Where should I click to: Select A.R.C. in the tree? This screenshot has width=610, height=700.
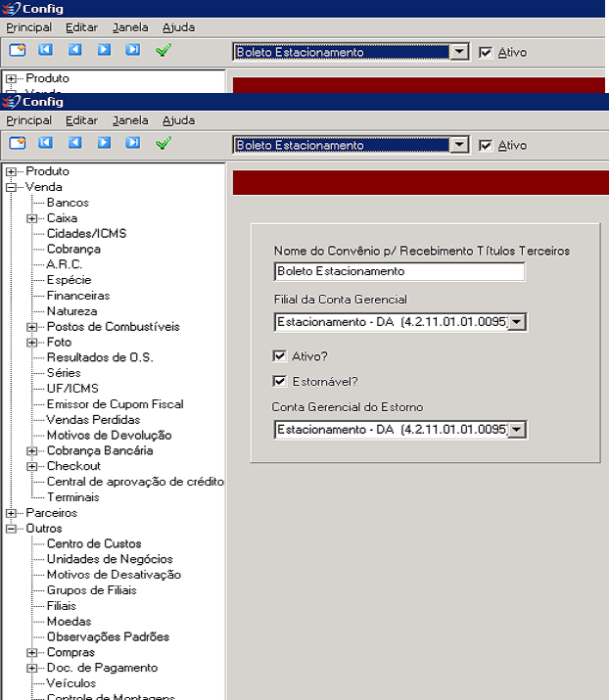point(65,264)
